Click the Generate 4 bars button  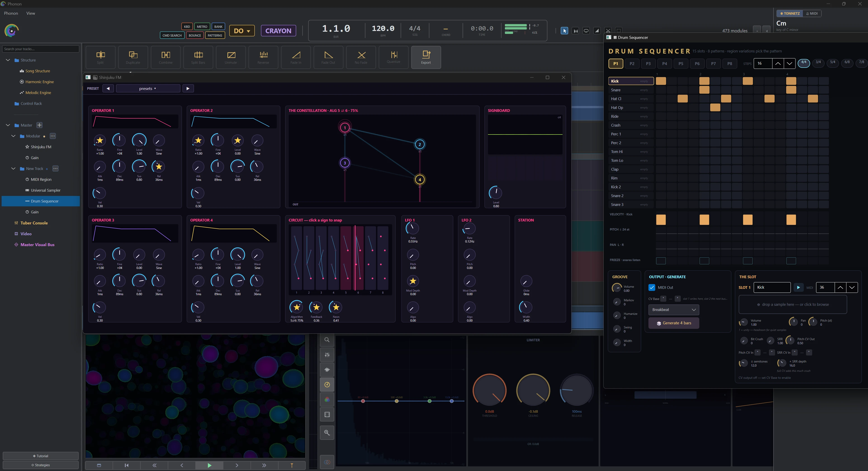tap(674, 323)
